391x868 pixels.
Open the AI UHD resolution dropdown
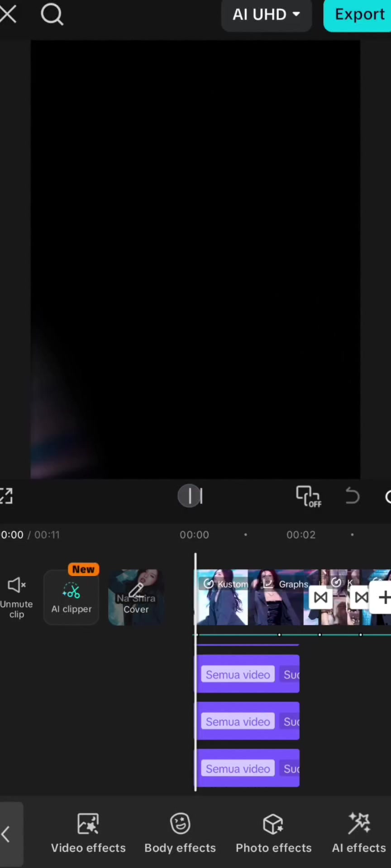coord(267,15)
